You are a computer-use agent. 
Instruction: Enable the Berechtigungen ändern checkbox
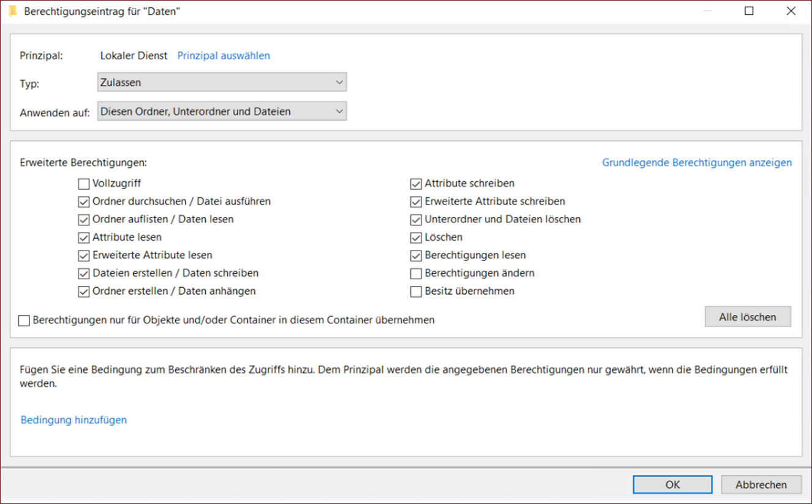(416, 273)
